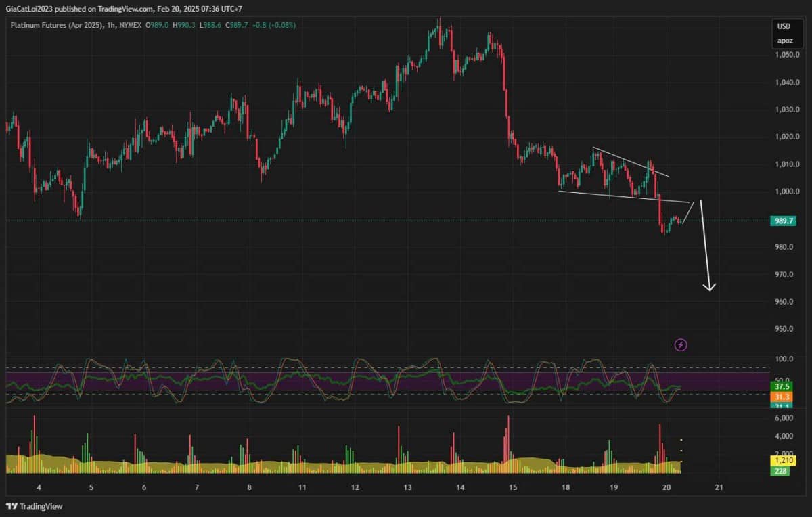
Task: Click the L988.6 low value in legend
Action: click(210, 25)
